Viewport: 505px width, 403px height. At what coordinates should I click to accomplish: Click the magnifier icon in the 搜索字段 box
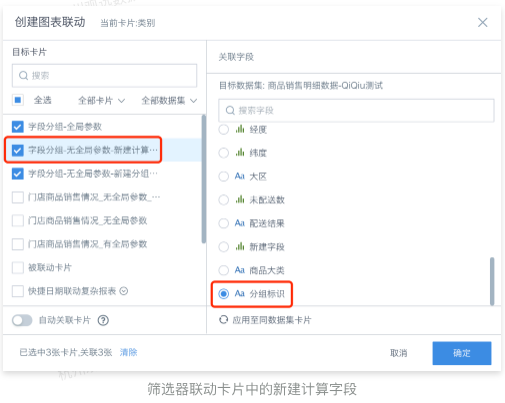pos(230,110)
